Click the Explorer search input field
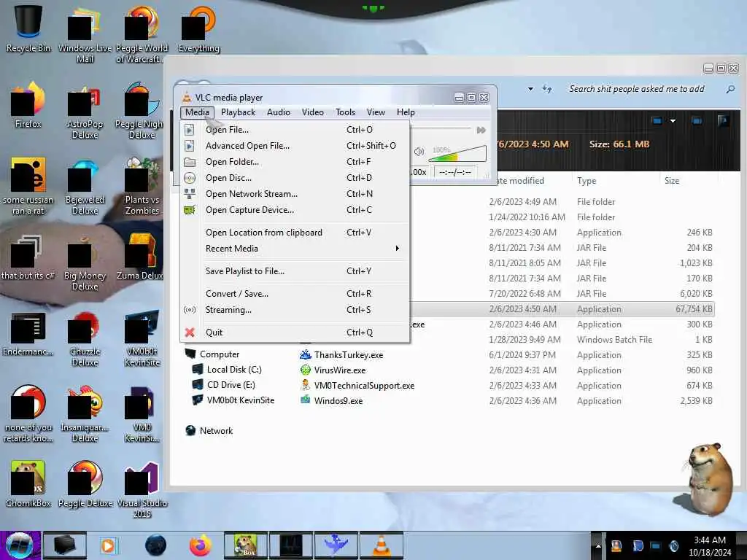The width and height of the screenshot is (747, 560). pos(636,89)
